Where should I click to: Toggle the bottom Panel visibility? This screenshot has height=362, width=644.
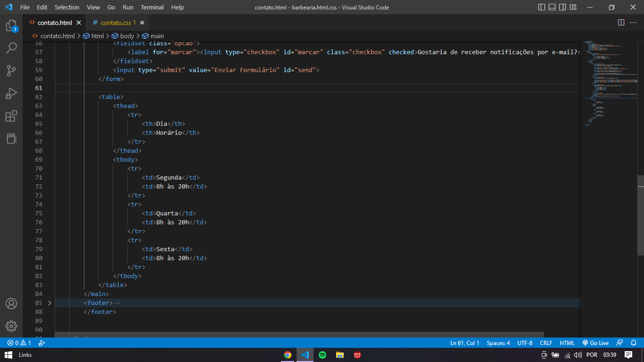[552, 7]
